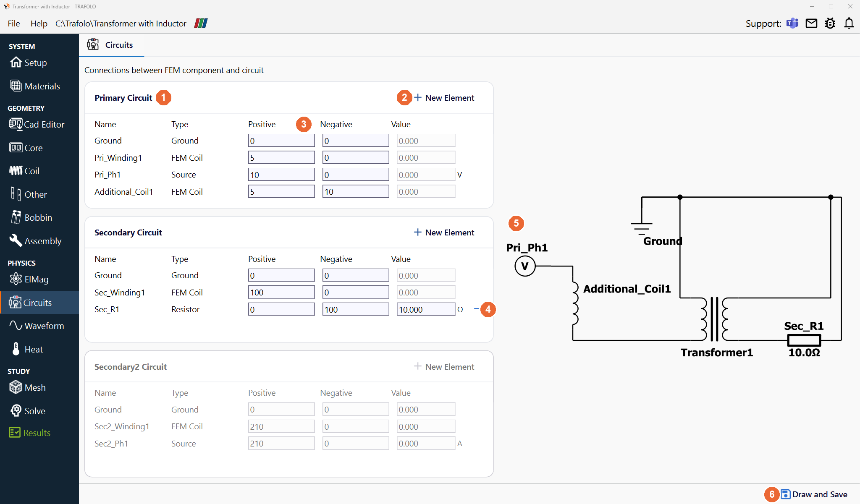The width and height of the screenshot is (860, 504).
Task: Click the colored stripes logo icon
Action: 201,23
